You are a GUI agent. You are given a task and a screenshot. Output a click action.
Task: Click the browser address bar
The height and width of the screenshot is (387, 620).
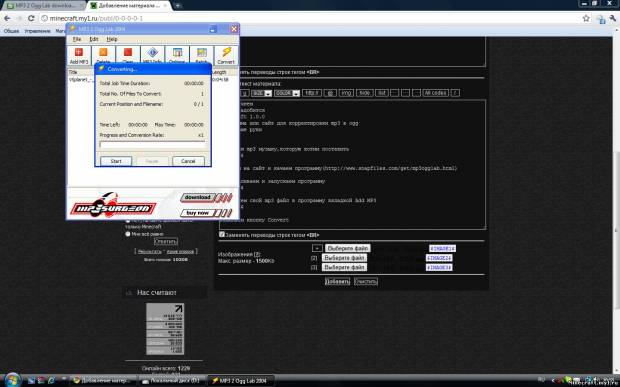point(308,18)
